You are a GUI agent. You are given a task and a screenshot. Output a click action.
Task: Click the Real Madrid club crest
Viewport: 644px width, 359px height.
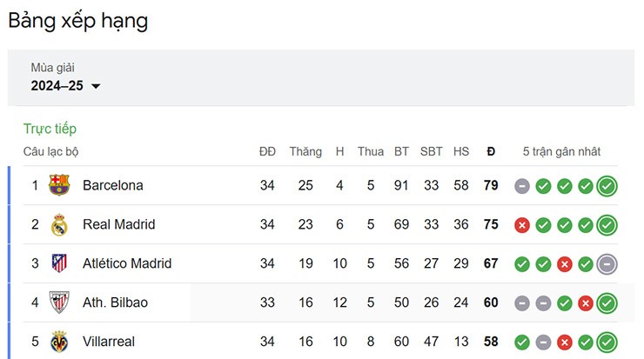59,224
